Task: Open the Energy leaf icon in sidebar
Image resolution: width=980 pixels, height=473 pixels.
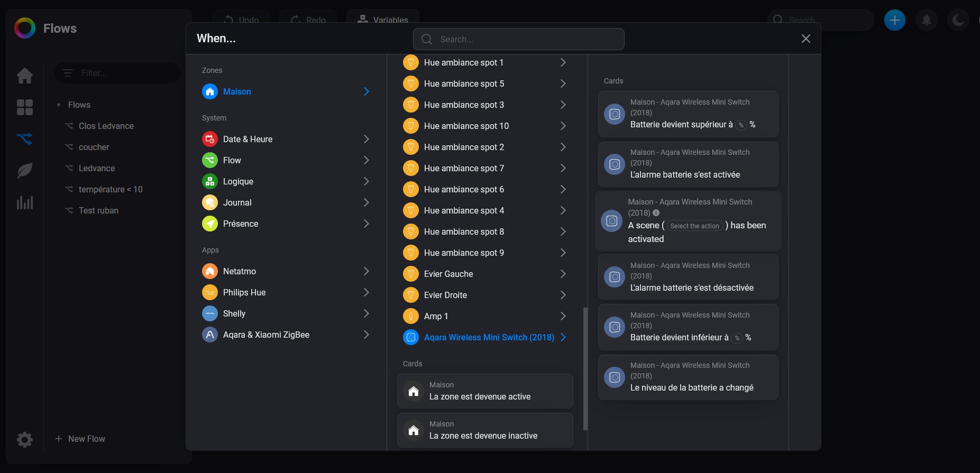Action: (x=25, y=171)
